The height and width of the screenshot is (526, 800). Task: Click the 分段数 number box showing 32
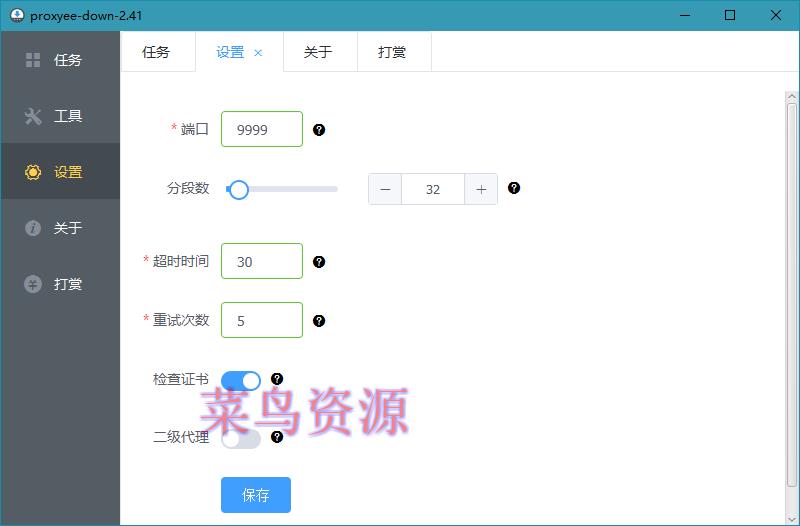[x=433, y=189]
